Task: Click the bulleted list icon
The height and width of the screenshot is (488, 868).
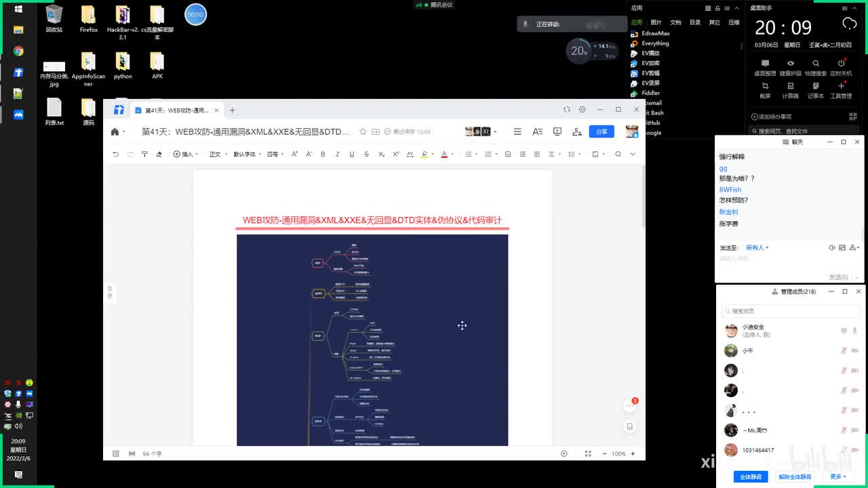Action: tap(469, 155)
